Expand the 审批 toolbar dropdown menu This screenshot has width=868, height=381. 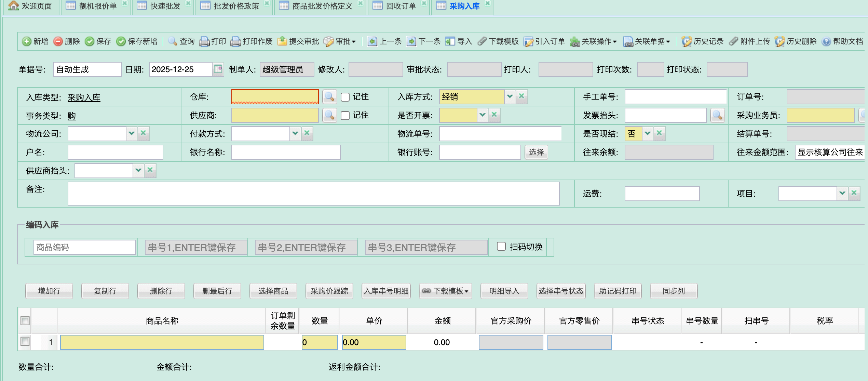[x=354, y=42]
